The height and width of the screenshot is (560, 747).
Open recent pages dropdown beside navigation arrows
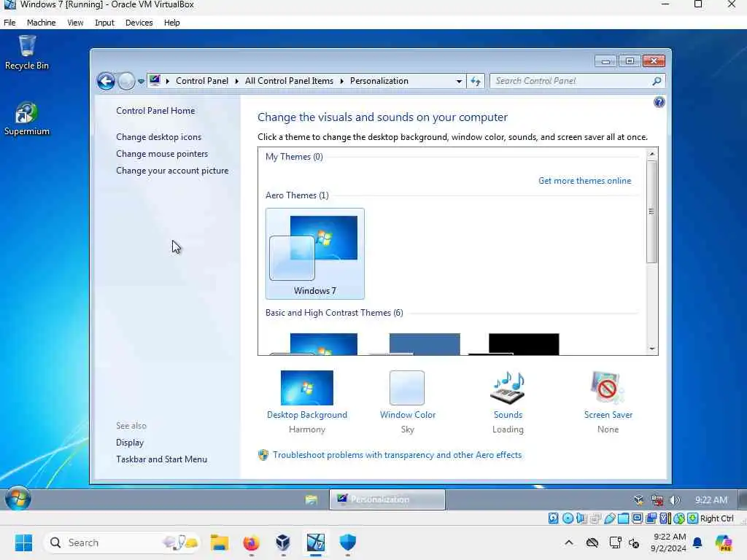(x=141, y=82)
